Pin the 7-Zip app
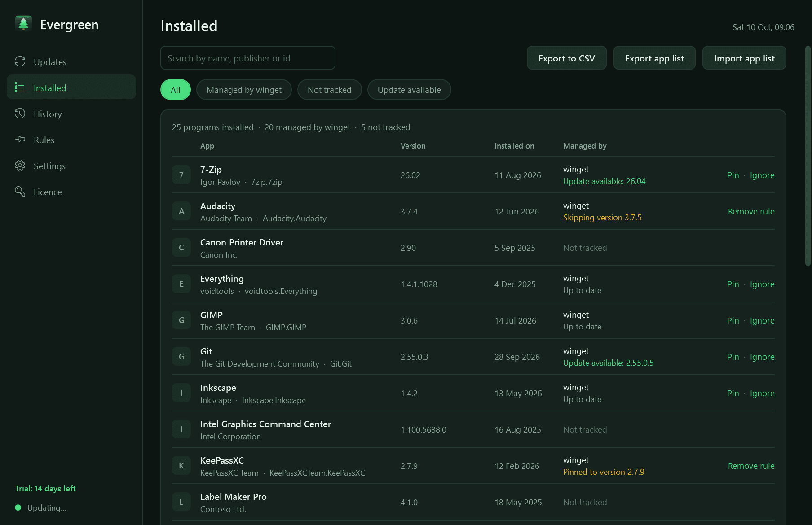Viewport: 812px width, 525px height. tap(733, 175)
